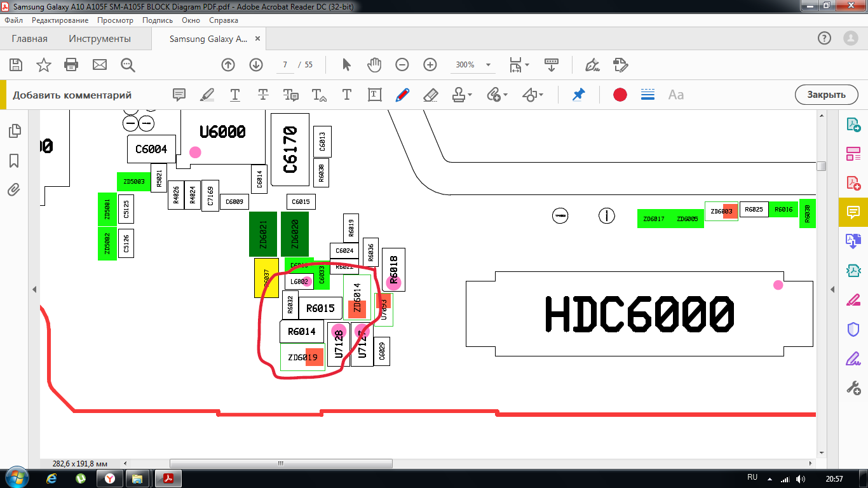Click the page number input field

pos(285,65)
